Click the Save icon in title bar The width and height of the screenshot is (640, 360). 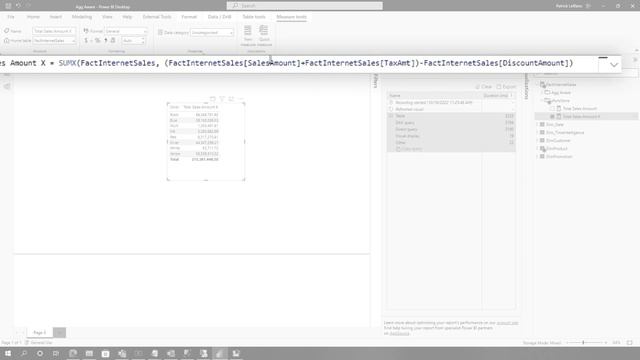click(x=8, y=6)
